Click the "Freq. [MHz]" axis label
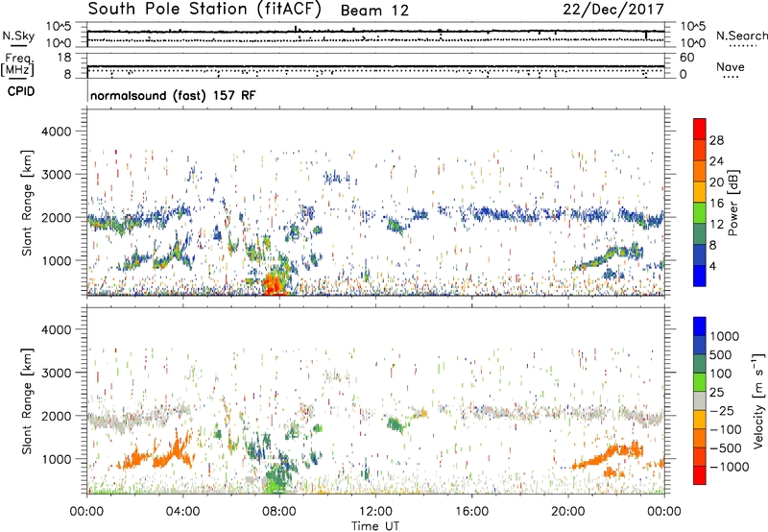The image size is (768, 532). click(18, 65)
